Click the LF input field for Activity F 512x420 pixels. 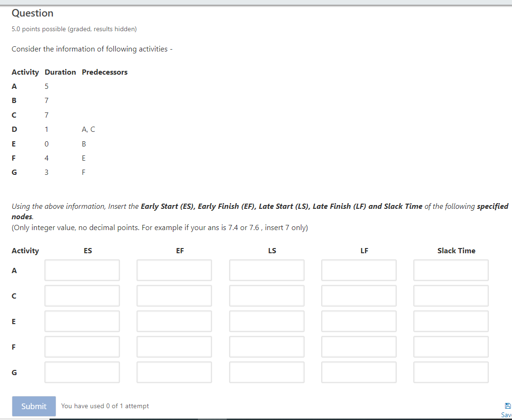click(x=358, y=346)
